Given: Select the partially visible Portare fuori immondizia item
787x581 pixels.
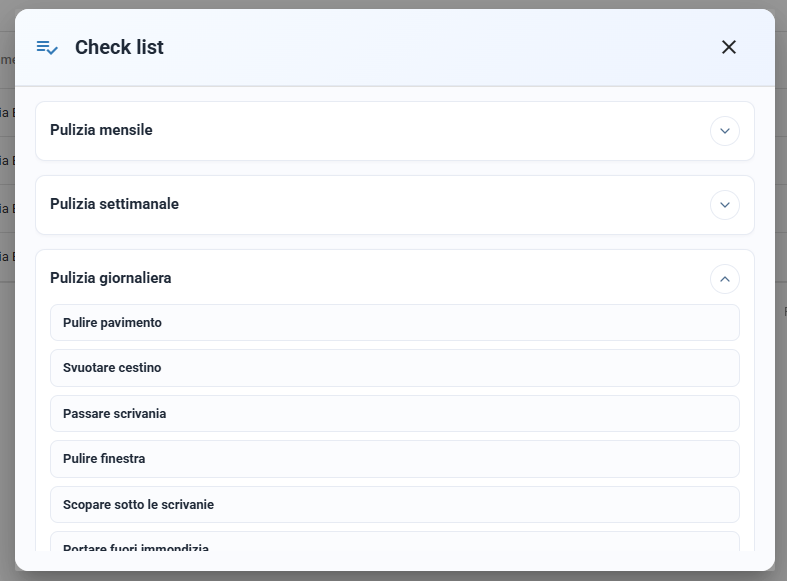Looking at the screenshot, I should pyautogui.click(x=395, y=542).
